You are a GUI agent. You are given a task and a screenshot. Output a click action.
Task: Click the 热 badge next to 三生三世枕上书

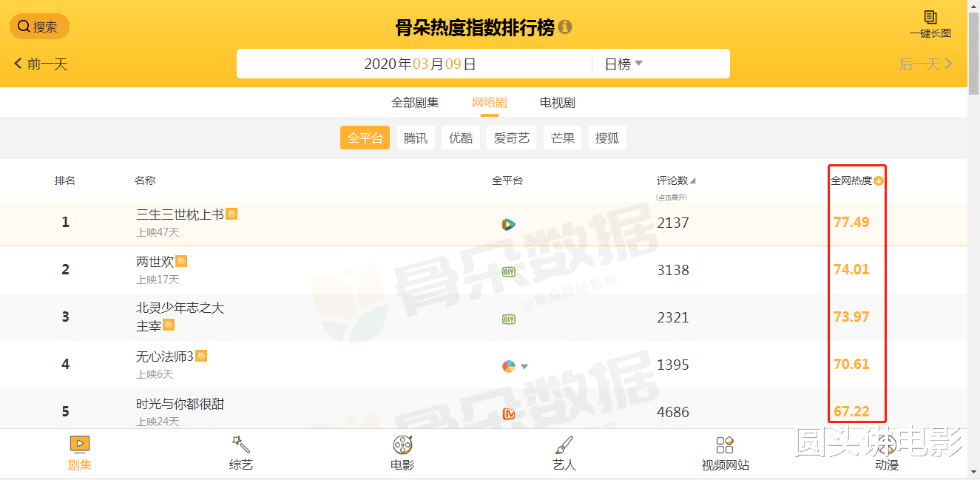tap(232, 214)
